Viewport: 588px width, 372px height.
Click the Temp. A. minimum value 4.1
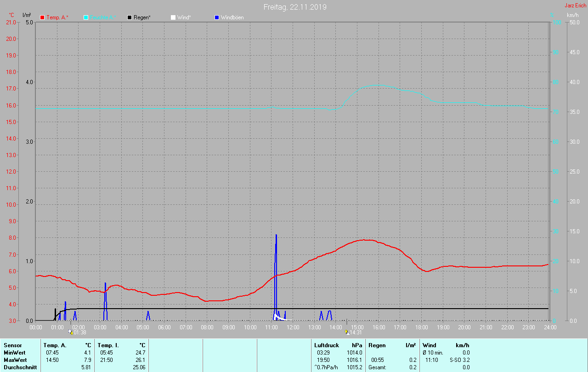click(x=87, y=353)
